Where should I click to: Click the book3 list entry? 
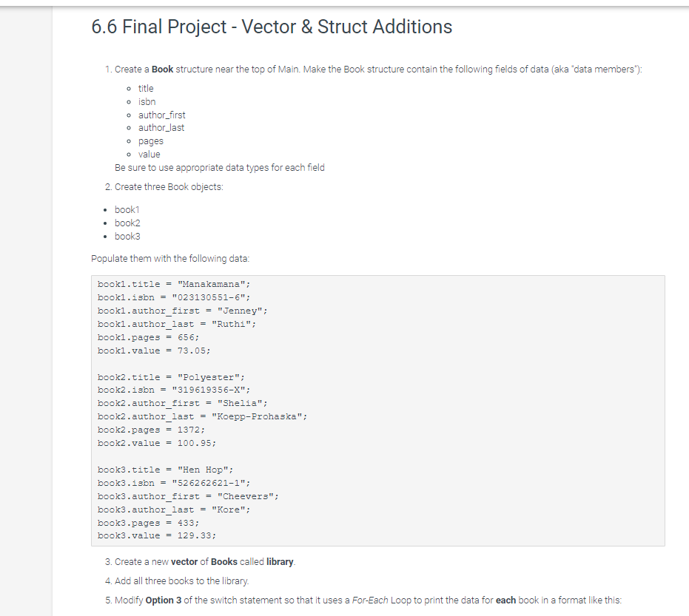coord(127,236)
